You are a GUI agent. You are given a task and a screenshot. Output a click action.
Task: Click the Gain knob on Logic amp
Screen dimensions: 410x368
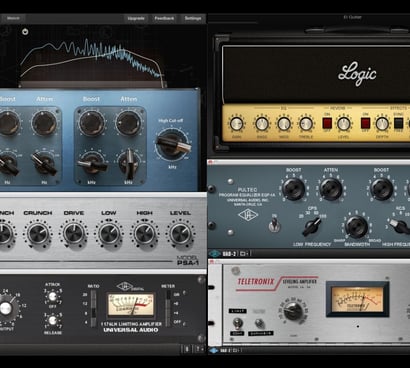pos(236,124)
